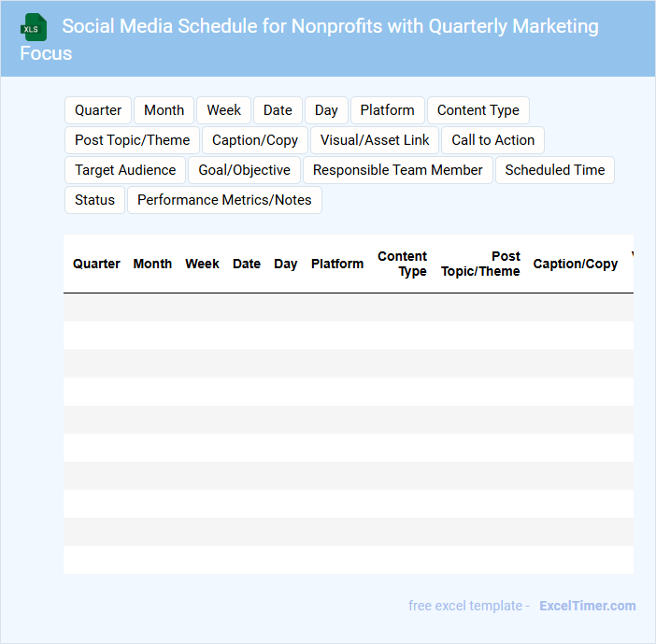Image resolution: width=656 pixels, height=644 pixels.
Task: Select the Responsible Team Member tag
Action: 398,170
